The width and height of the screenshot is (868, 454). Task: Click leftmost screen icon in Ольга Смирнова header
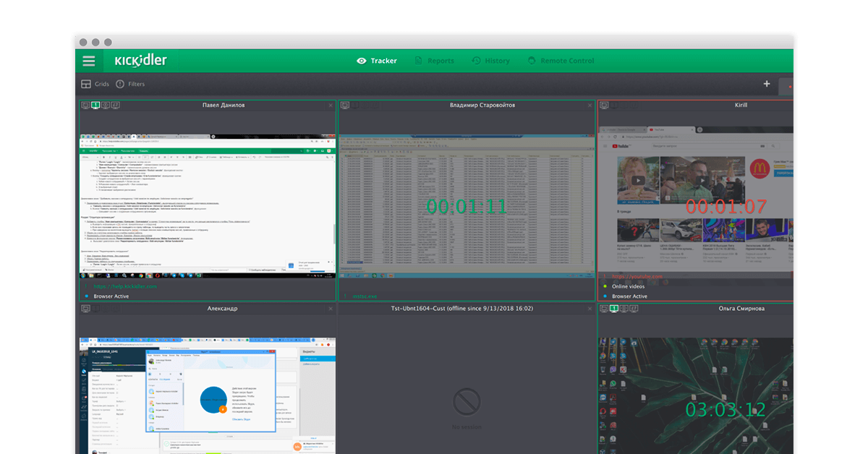[604, 309]
